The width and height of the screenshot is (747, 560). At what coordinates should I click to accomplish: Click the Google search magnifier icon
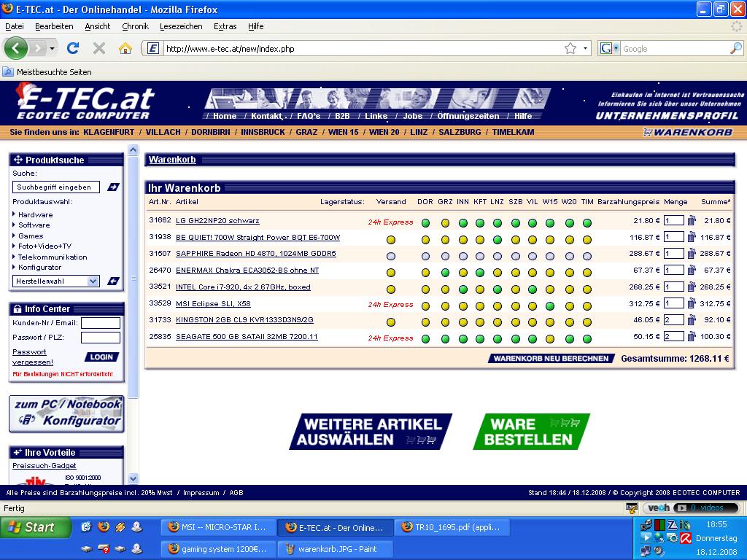coord(735,48)
